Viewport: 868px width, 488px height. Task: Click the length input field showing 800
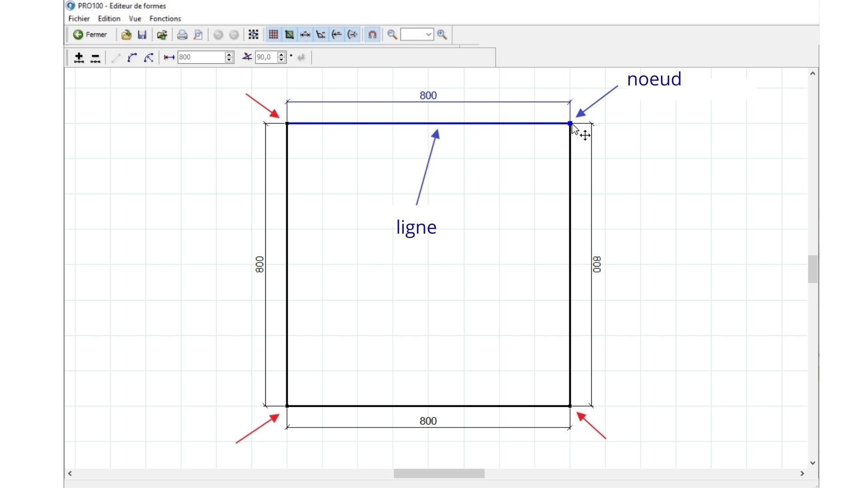point(200,57)
